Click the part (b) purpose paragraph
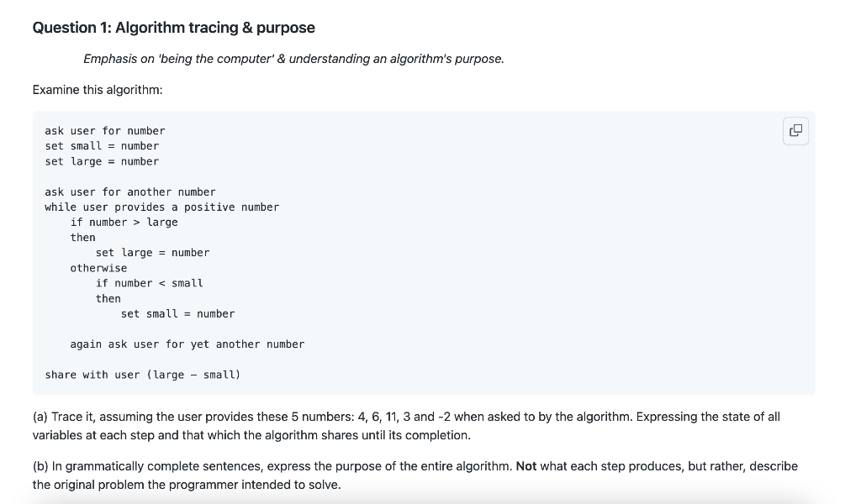 (x=415, y=475)
